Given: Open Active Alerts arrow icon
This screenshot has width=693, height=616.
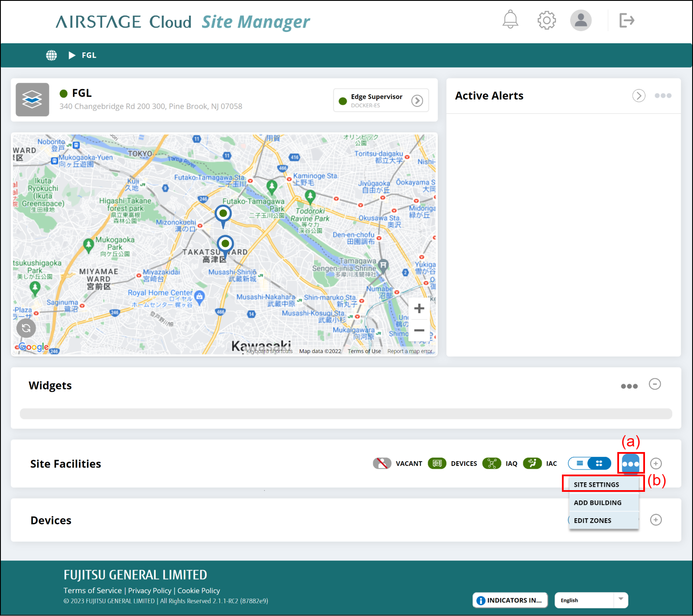Looking at the screenshot, I should [x=638, y=96].
